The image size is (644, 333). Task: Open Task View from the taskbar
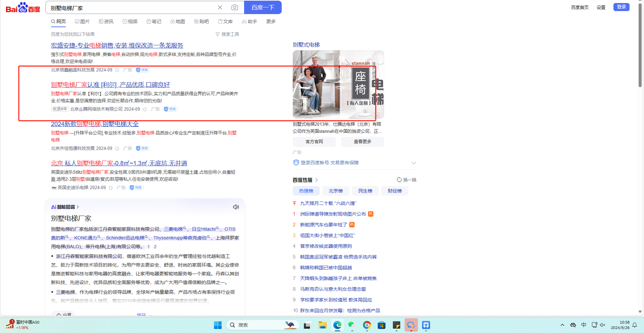(x=307, y=325)
